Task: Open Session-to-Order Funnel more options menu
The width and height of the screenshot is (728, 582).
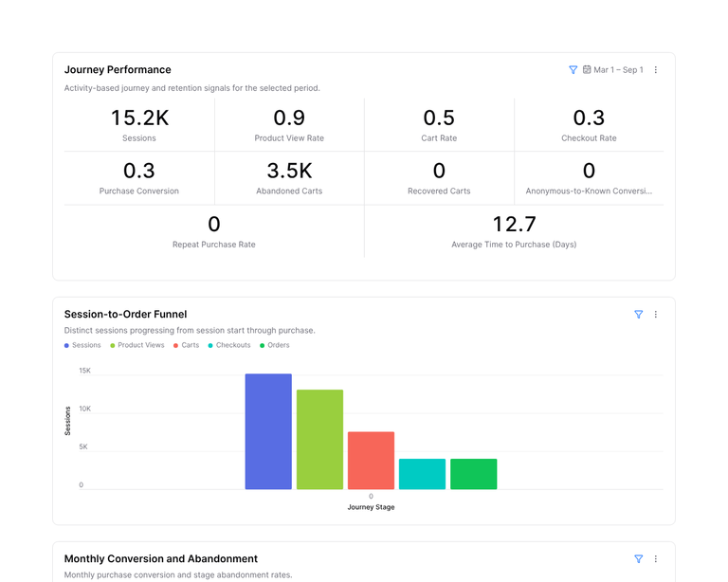Action: pos(656,314)
